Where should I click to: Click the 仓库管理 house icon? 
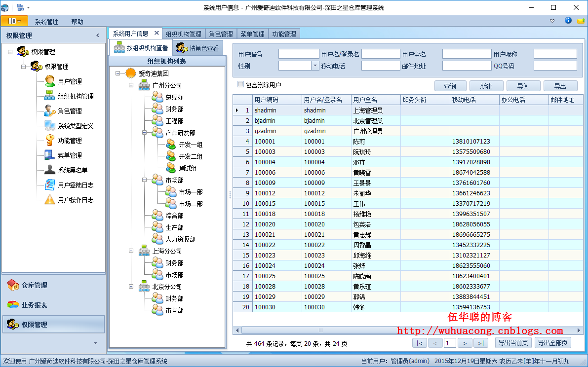[13, 285]
